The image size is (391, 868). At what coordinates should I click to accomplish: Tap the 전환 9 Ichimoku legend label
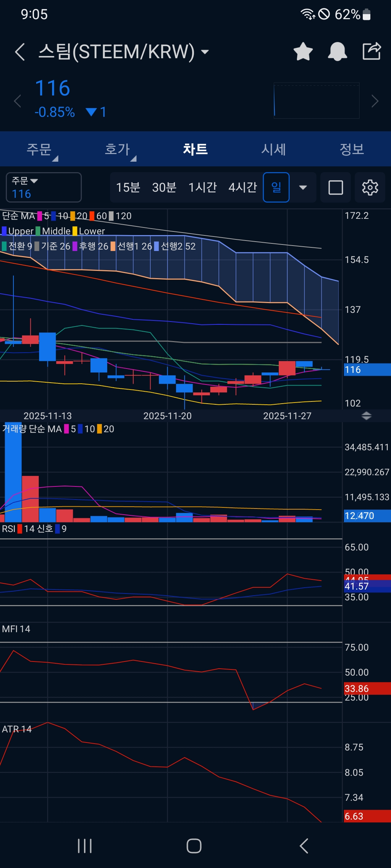(17, 246)
